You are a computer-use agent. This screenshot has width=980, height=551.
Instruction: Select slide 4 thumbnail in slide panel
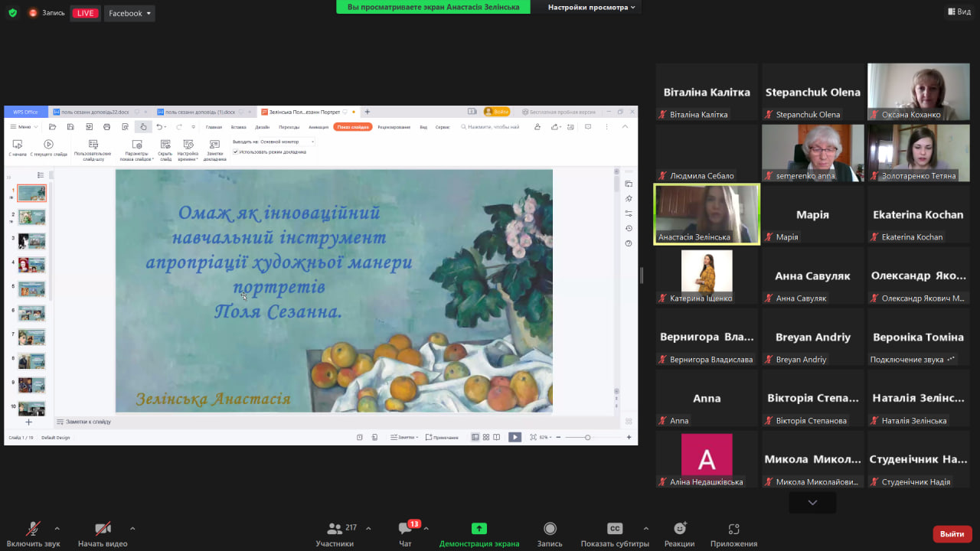click(31, 264)
